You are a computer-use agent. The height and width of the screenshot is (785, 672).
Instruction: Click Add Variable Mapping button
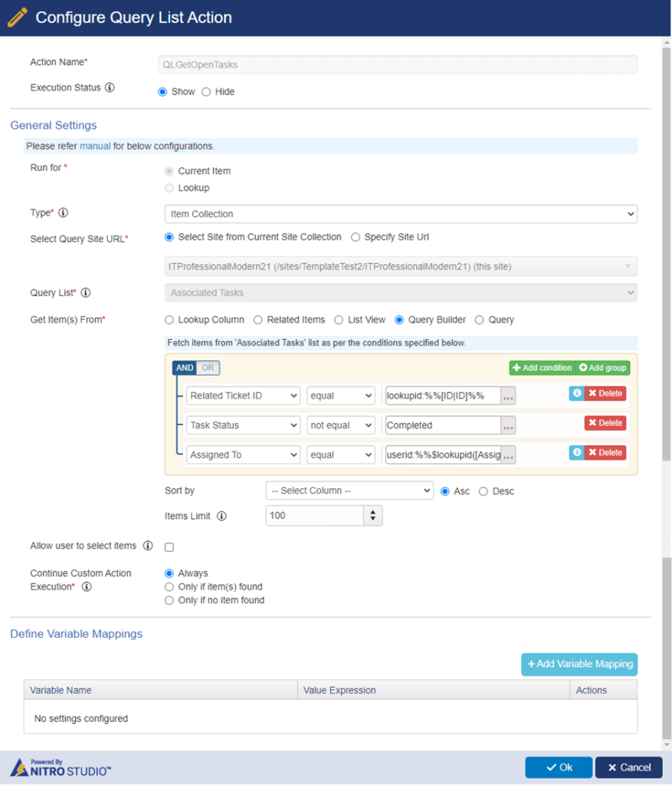[x=579, y=665]
